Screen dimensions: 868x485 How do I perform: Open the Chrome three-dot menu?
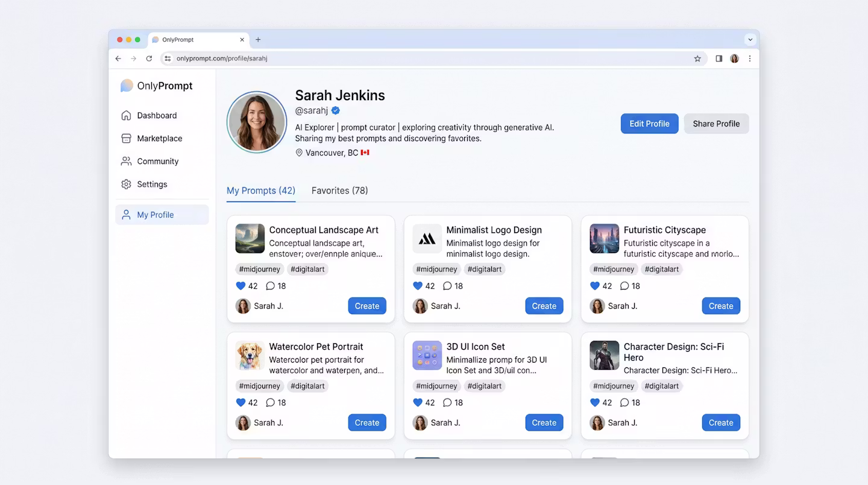click(x=750, y=59)
